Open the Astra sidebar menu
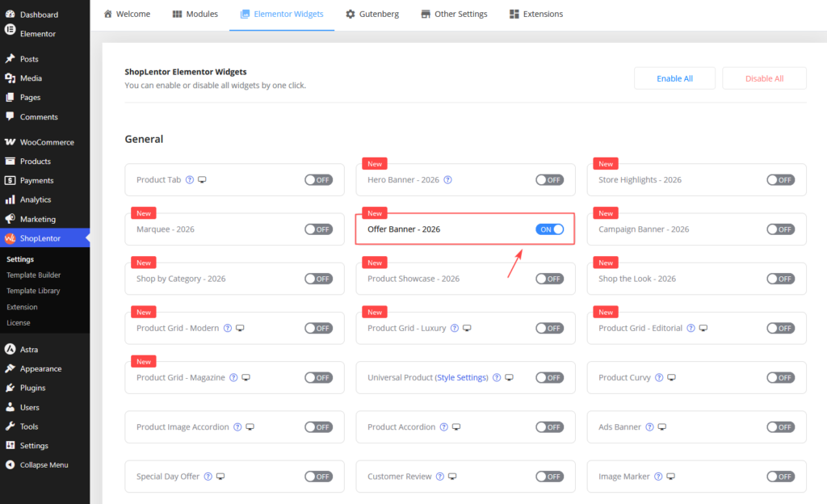This screenshot has width=827, height=504. [x=45, y=350]
